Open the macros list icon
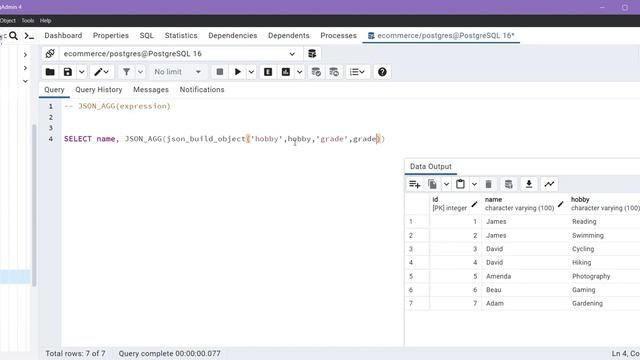 click(358, 72)
